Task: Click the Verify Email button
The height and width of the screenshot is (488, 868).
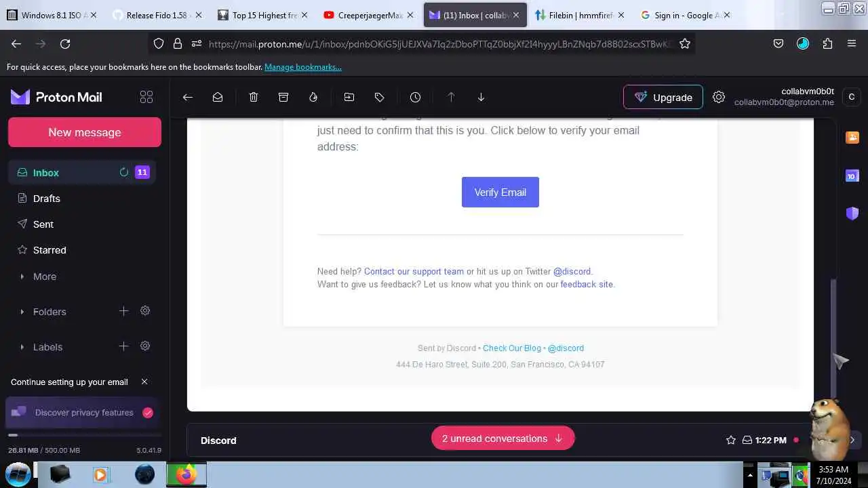Action: (500, 192)
